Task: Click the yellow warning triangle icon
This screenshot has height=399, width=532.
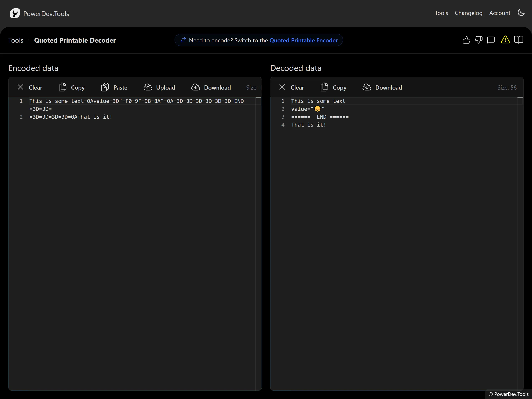Action: point(505,40)
